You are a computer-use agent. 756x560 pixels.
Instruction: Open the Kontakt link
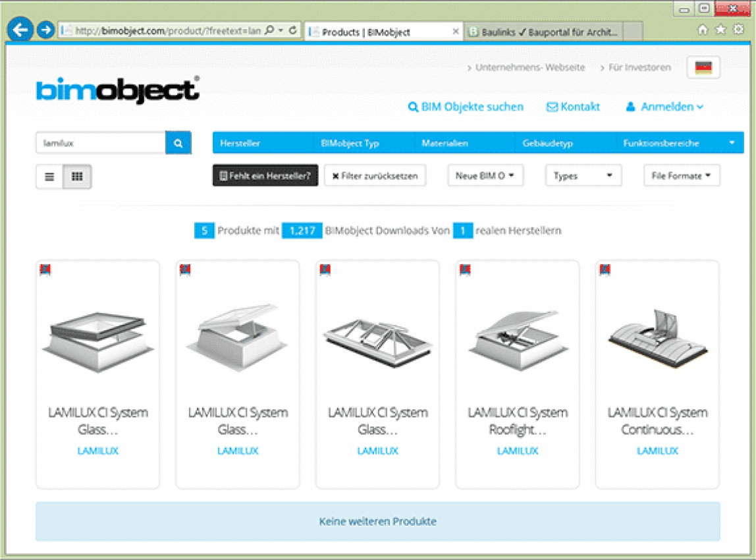[573, 107]
